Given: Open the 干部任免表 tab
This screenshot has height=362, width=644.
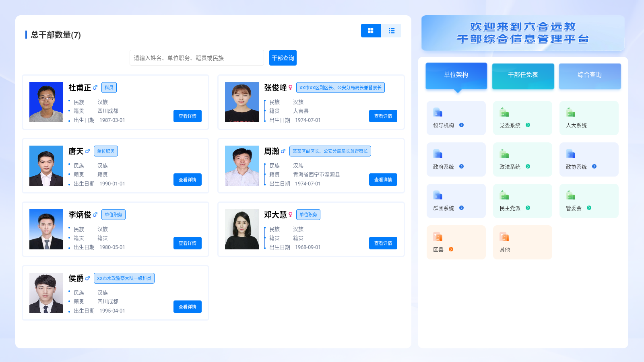Looking at the screenshot, I should [523, 76].
